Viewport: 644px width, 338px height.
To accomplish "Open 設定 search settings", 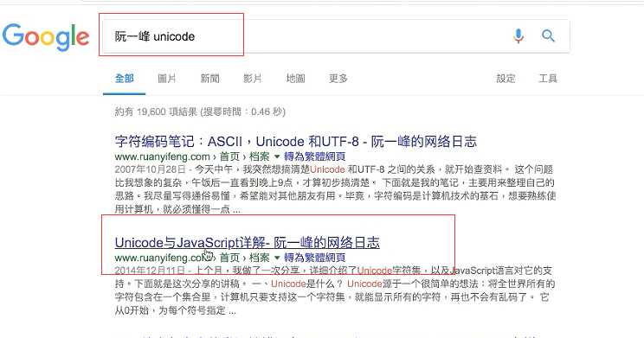I will 506,78.
